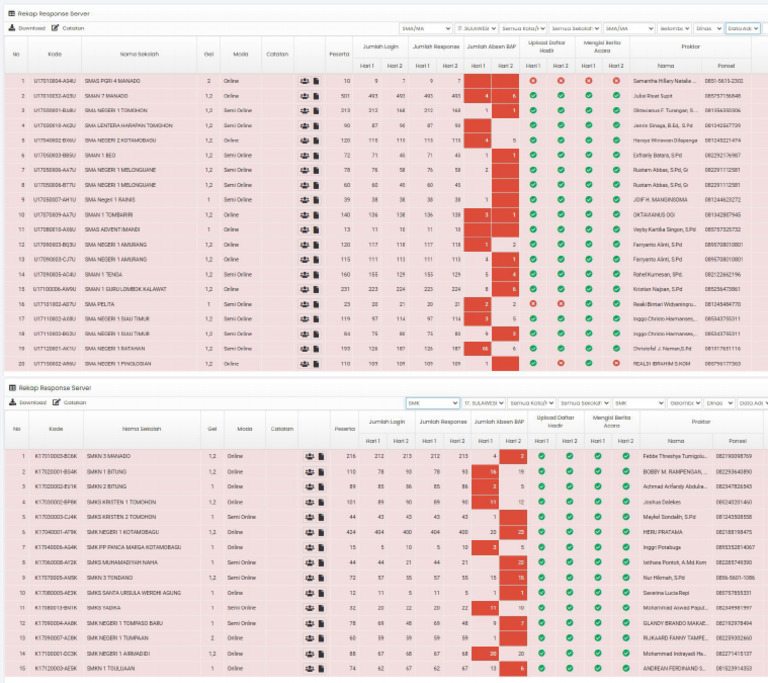Click red Absen BAP Hari 1 cell, SMA NEGERI 1 RATAHAN
The image size is (768, 683).
click(478, 349)
